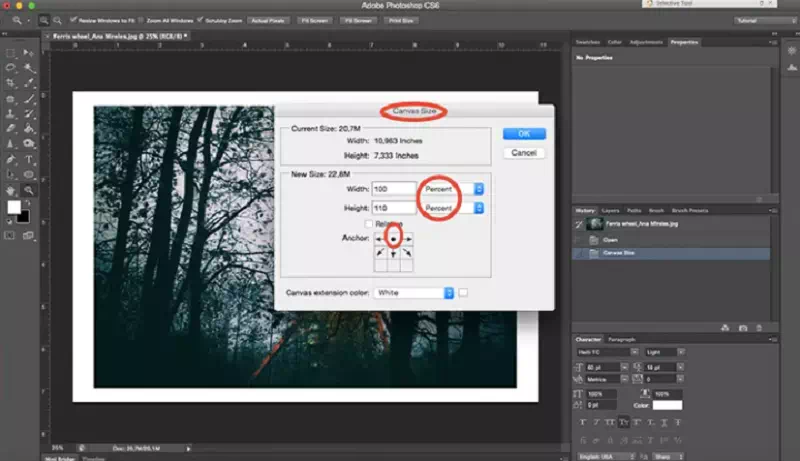The image size is (800, 461).
Task: Switch to the Swatches tab
Action: tap(588, 42)
